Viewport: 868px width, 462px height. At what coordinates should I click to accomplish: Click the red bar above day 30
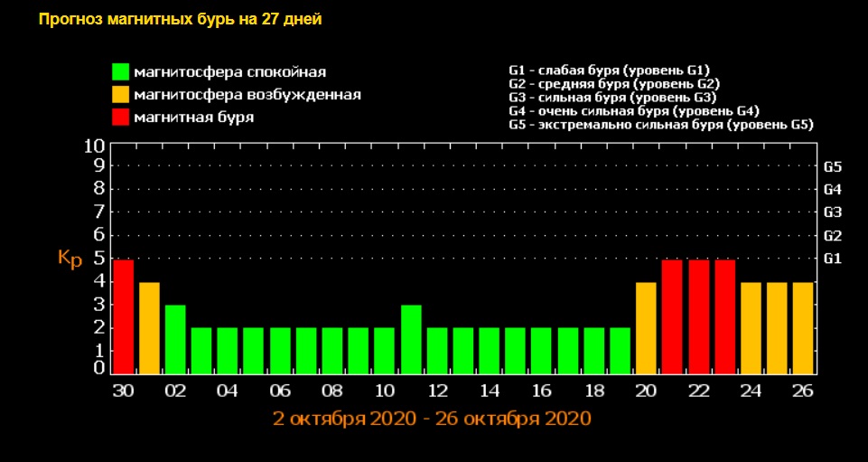[123, 316]
